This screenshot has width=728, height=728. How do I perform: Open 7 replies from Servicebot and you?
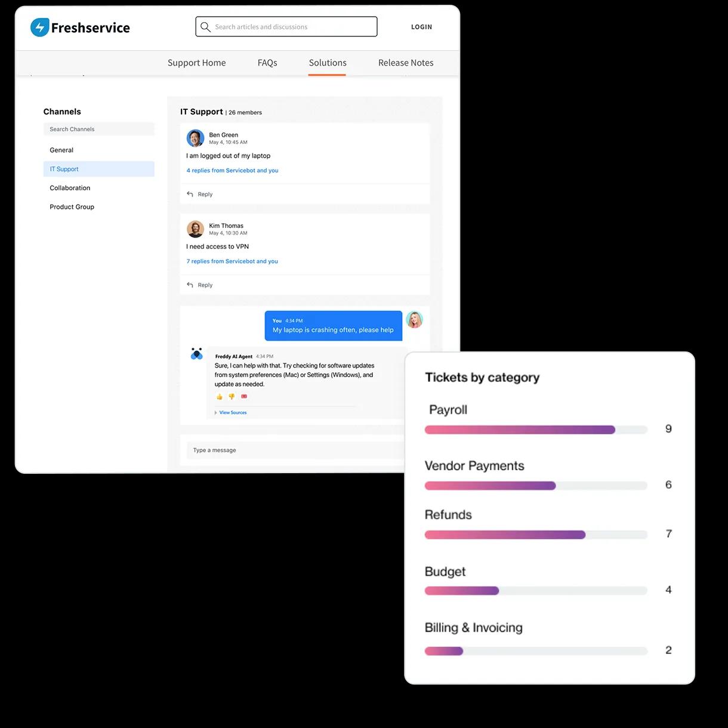232,261
